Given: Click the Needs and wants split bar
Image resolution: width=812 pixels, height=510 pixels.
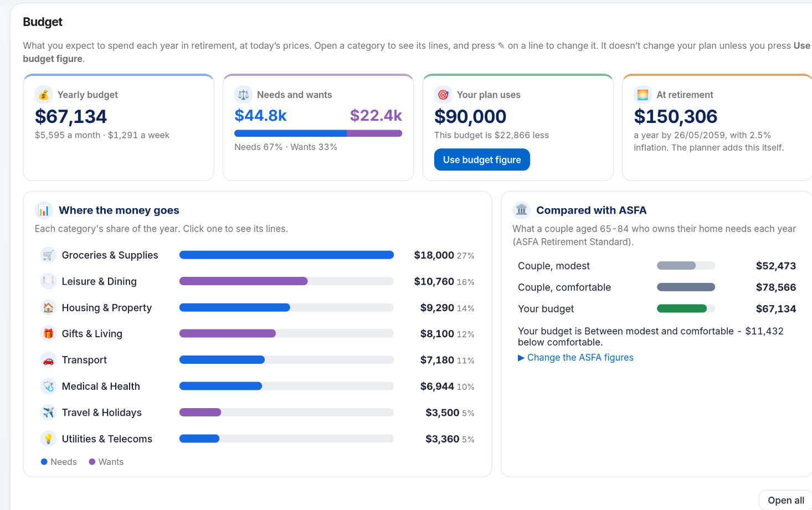Looking at the screenshot, I should 318,133.
